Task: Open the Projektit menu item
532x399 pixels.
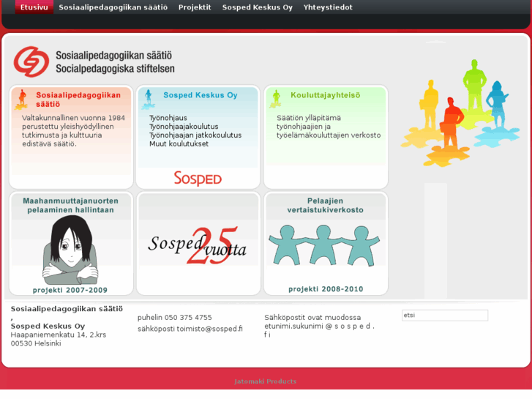Action: point(195,7)
